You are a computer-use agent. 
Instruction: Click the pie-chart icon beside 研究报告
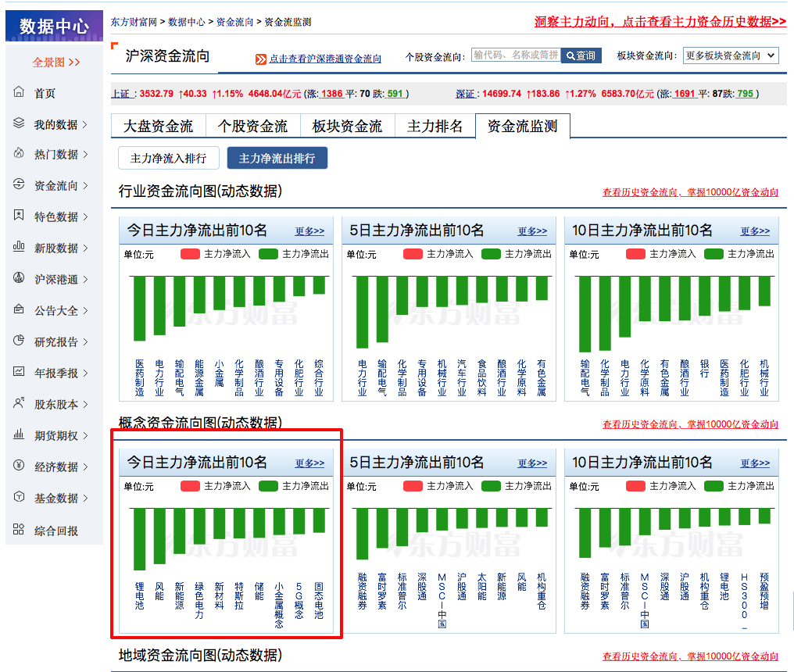coord(19,341)
